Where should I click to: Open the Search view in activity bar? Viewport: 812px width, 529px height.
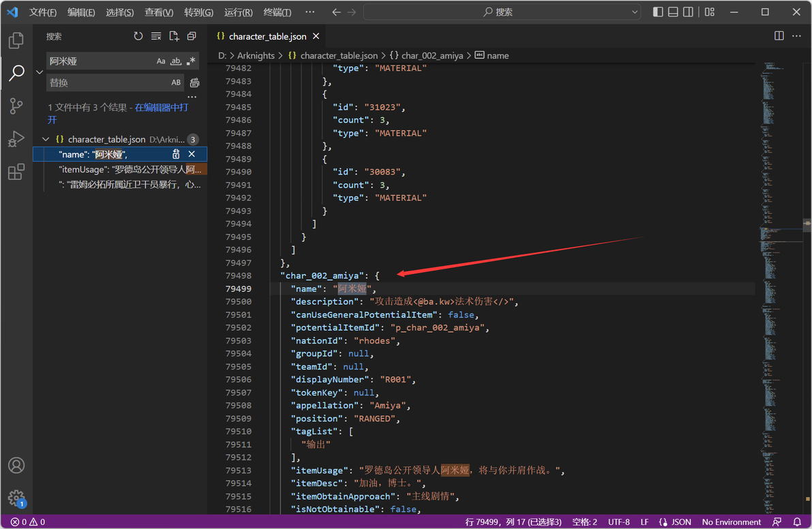[16, 72]
